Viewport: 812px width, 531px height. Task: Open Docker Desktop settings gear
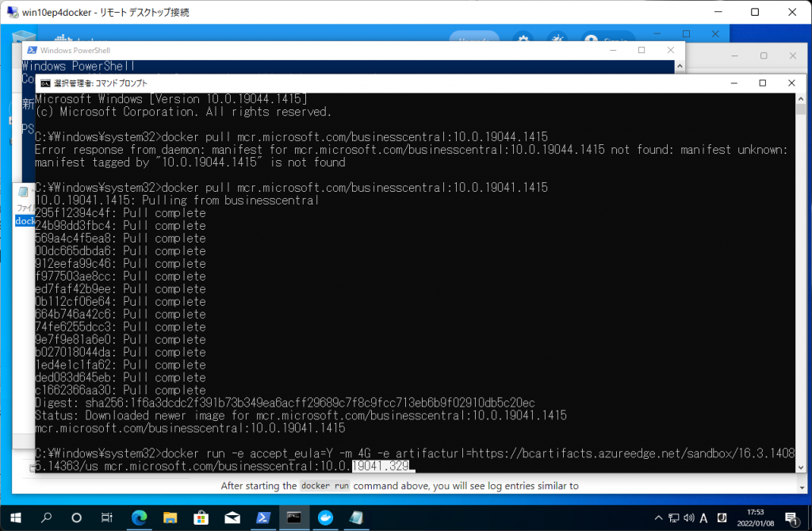point(523,39)
